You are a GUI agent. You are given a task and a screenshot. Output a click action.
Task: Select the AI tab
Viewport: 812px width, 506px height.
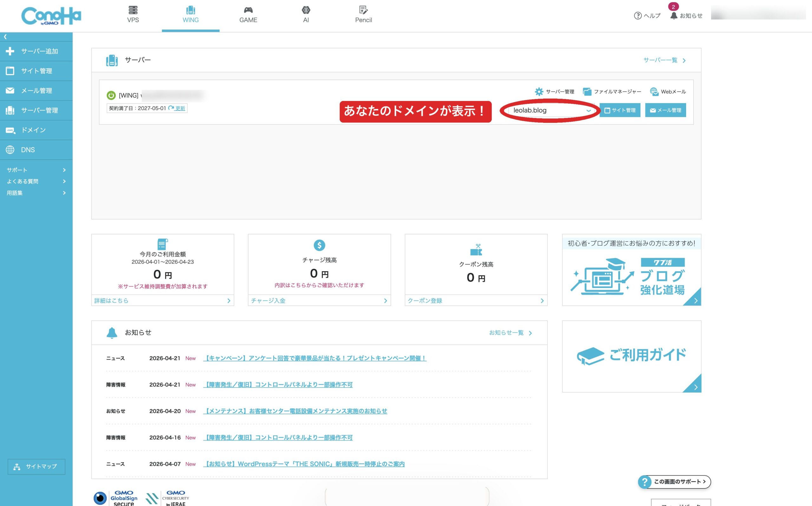click(306, 15)
